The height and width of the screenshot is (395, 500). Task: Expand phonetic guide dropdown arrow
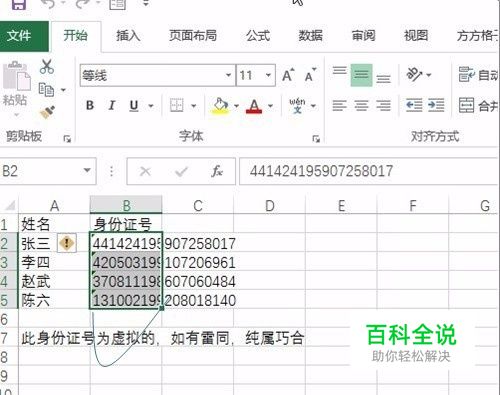pyautogui.click(x=313, y=106)
